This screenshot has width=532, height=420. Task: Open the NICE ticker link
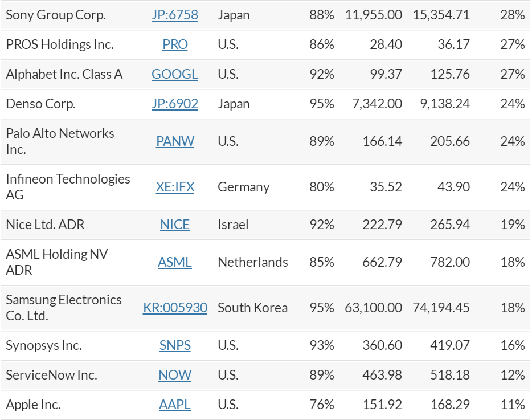(175, 225)
